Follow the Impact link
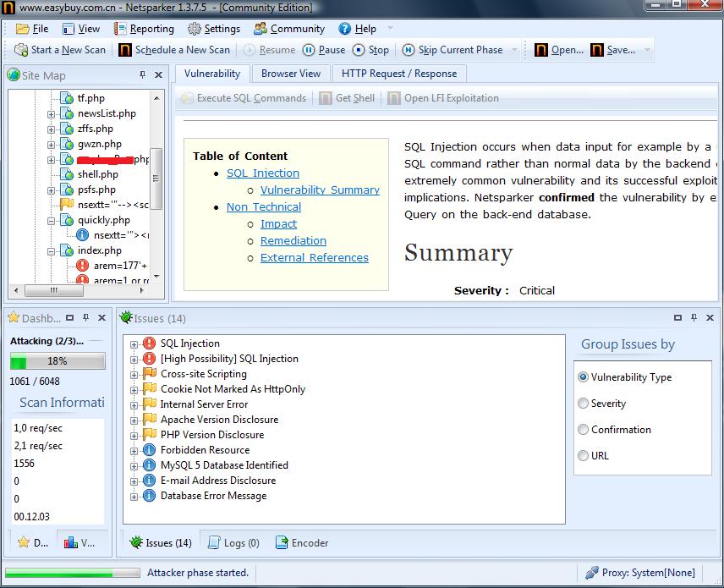The image size is (724, 588). (x=278, y=223)
